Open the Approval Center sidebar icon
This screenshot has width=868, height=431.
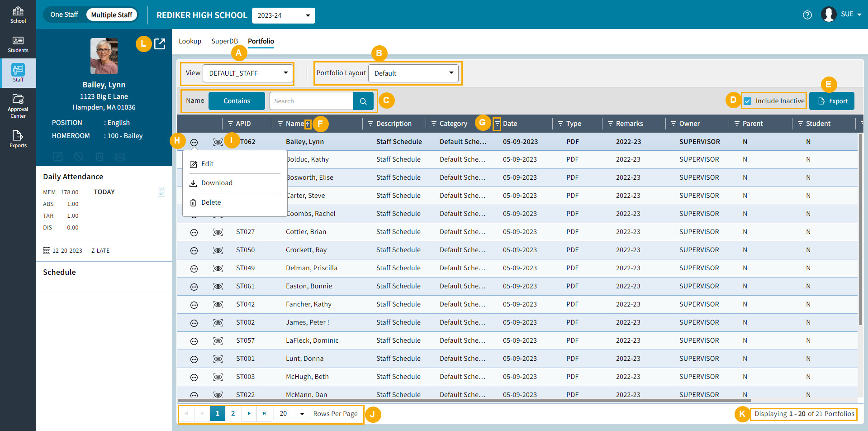(18, 105)
